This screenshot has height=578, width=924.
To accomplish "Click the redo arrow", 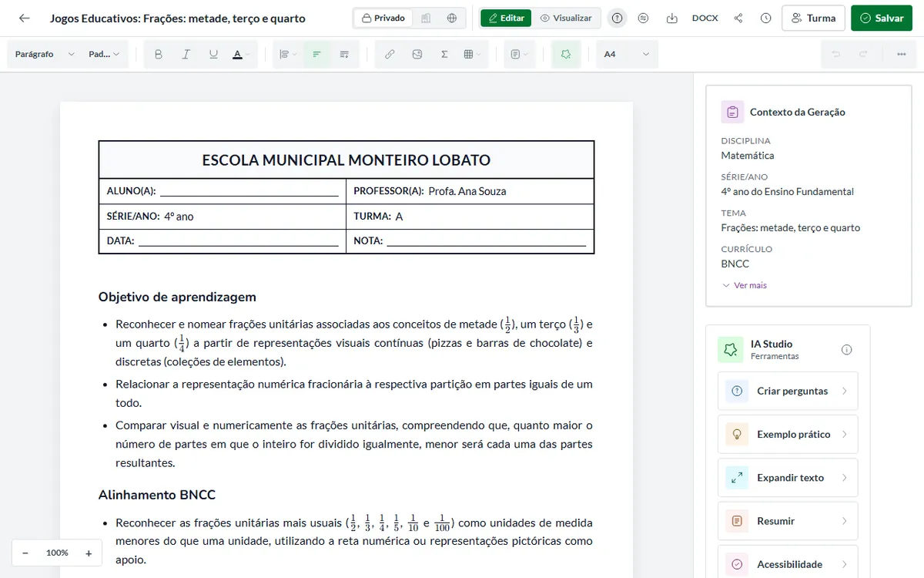I will [x=863, y=54].
